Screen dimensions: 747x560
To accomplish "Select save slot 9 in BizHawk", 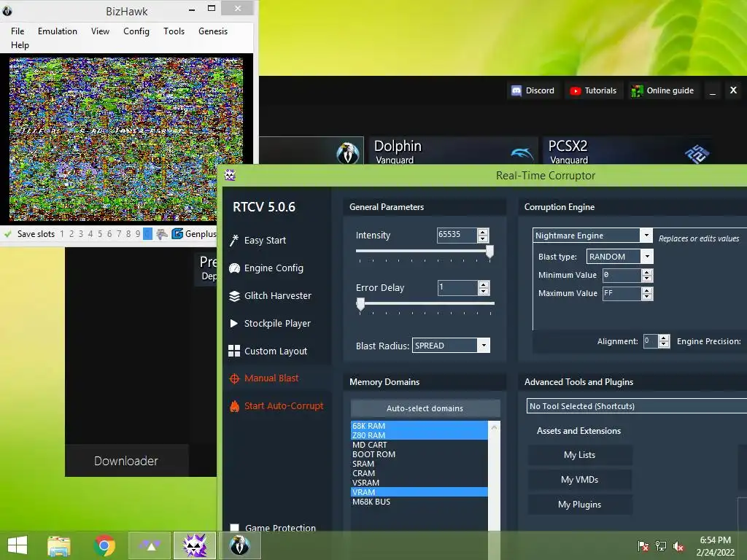I will [x=138, y=234].
